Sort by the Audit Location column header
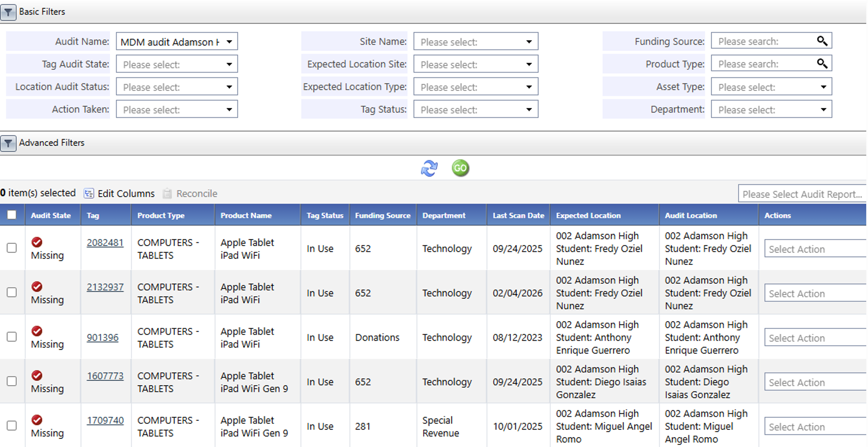The width and height of the screenshot is (868, 447). click(691, 215)
